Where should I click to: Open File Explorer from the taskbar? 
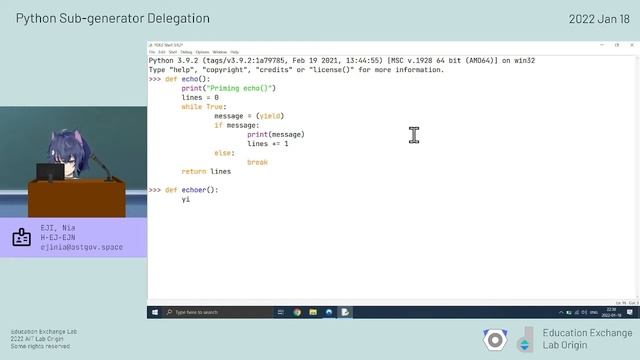[x=313, y=312]
